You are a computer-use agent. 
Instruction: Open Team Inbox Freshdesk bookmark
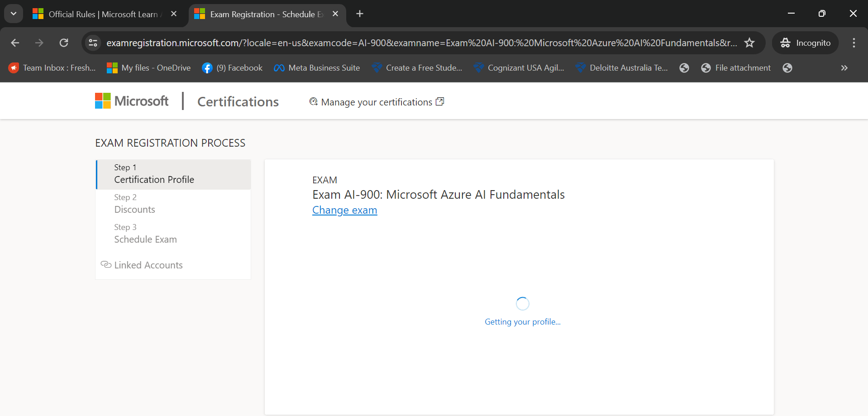pos(52,68)
